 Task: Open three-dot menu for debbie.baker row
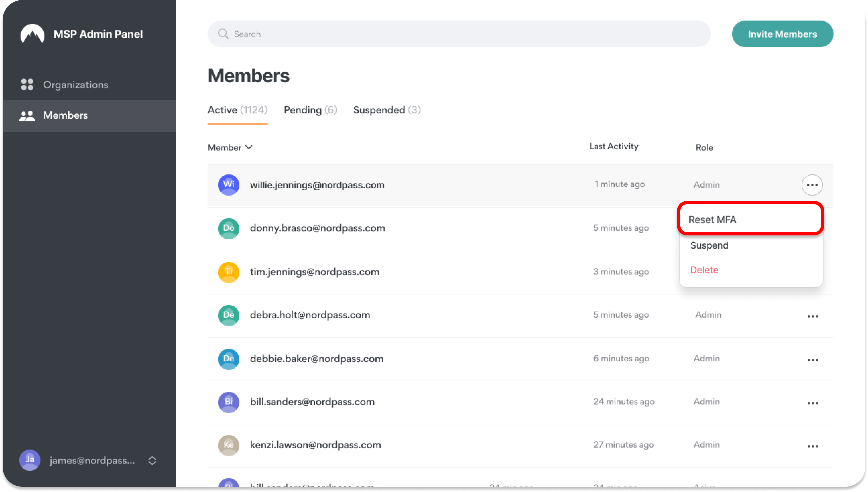tap(813, 360)
